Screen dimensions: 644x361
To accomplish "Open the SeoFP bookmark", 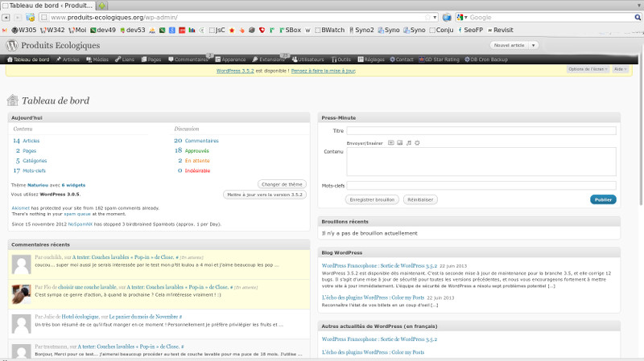I will tap(470, 30).
